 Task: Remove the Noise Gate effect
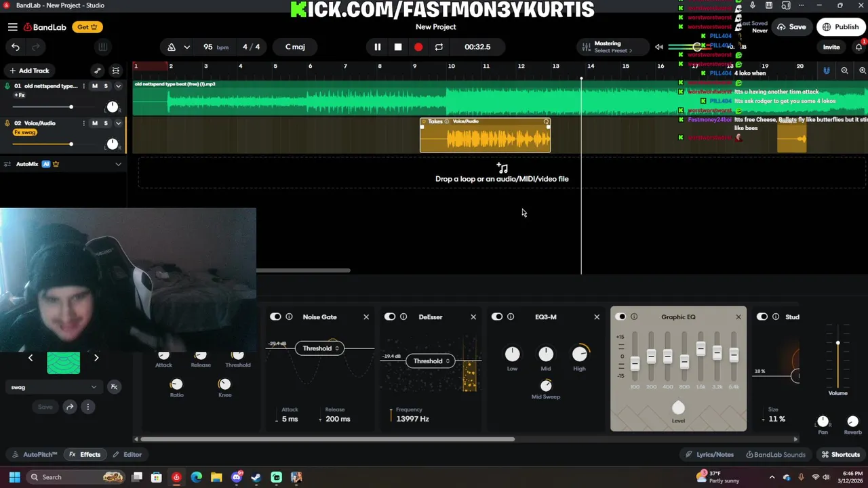(366, 317)
